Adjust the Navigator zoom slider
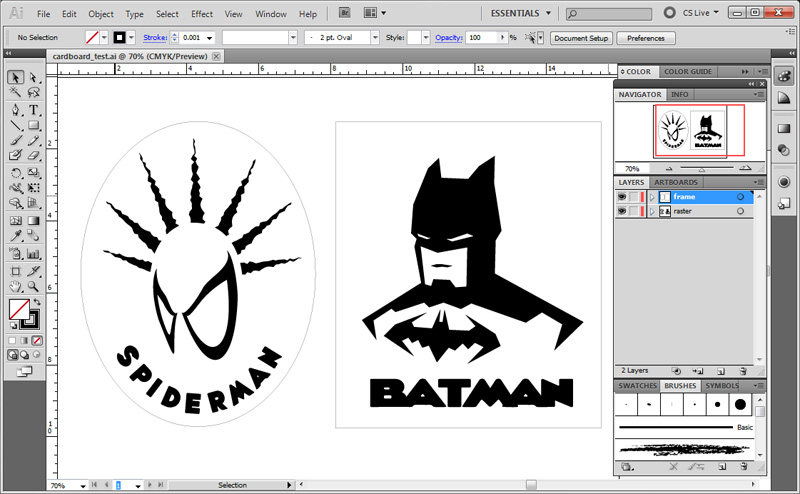Image resolution: width=800 pixels, height=494 pixels. tap(702, 168)
